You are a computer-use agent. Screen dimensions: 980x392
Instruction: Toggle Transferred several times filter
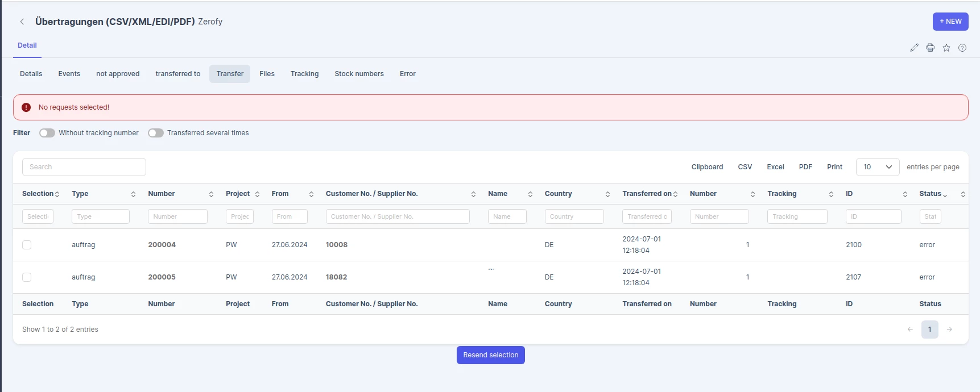click(156, 133)
